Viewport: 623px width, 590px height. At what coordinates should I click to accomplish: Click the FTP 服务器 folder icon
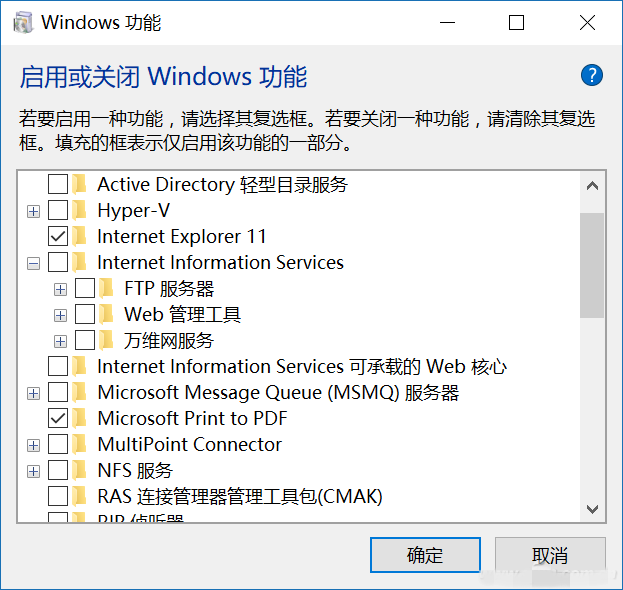[x=106, y=289]
